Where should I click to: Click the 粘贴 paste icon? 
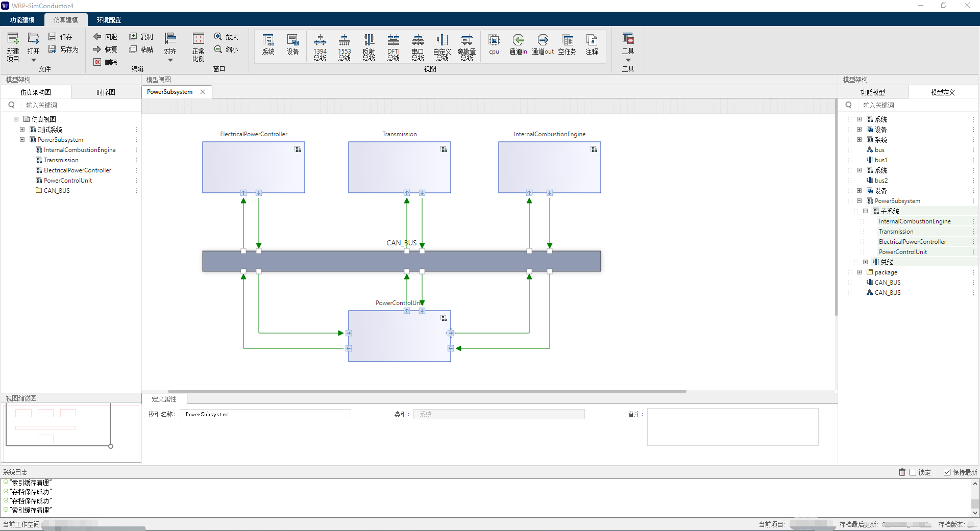[x=133, y=49]
